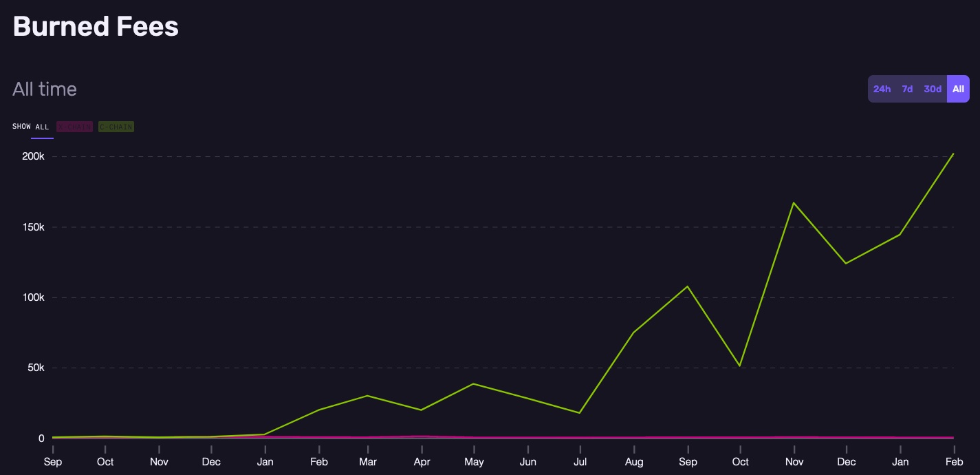Click the green line point at May
The image size is (980, 475).
[473, 383]
